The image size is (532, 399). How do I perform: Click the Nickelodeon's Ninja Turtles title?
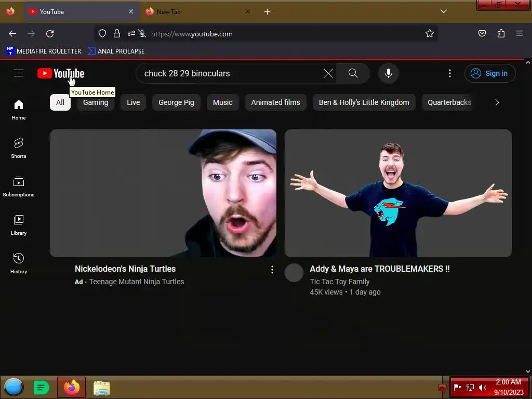point(125,269)
